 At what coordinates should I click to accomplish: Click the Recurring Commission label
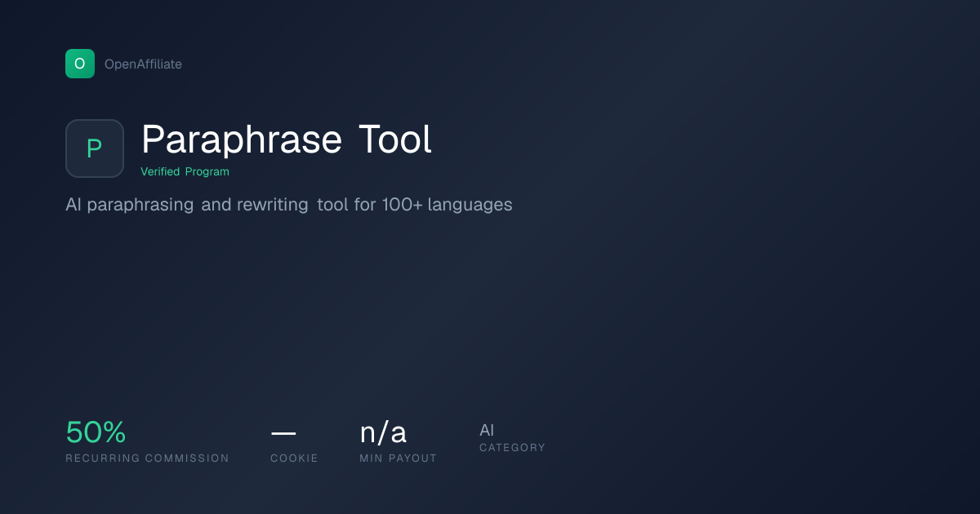coord(148,459)
